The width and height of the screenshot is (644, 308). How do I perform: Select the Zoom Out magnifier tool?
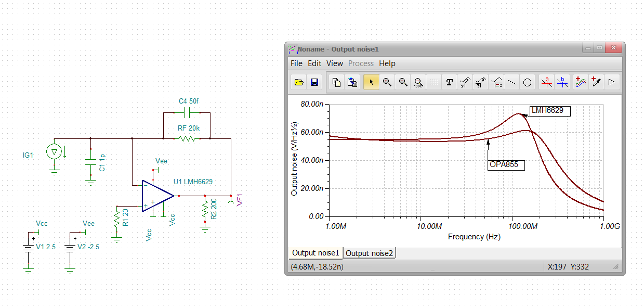coord(403,82)
